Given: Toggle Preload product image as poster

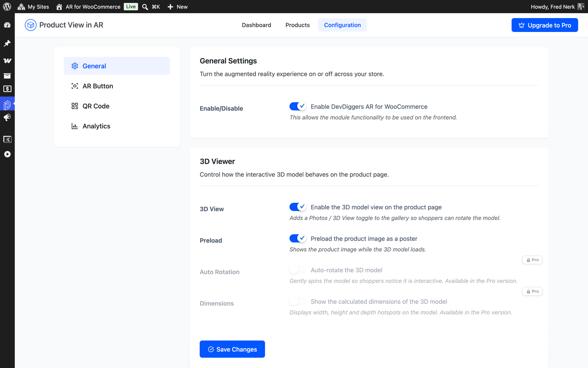Looking at the screenshot, I should [298, 238].
